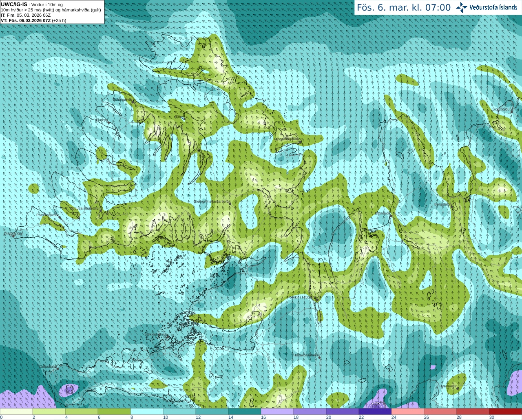Click the legend scale number 18
The image size is (522, 420).
(296, 417)
